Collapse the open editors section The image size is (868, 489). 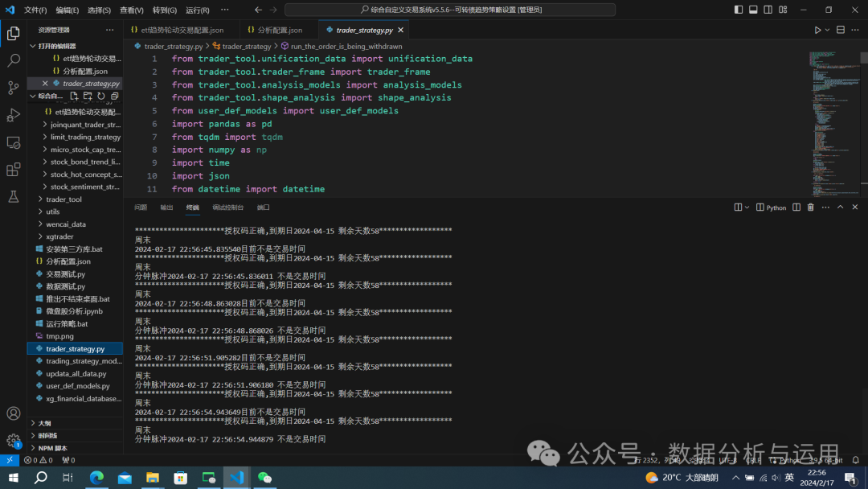coord(33,46)
